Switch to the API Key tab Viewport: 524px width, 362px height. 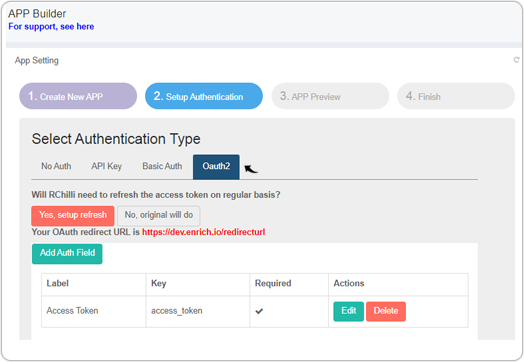107,166
